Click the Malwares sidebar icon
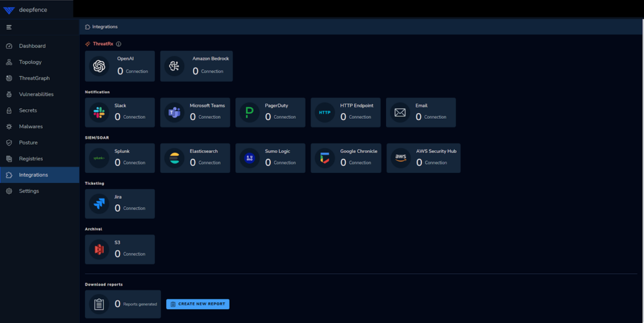644x323 pixels. (x=9, y=126)
